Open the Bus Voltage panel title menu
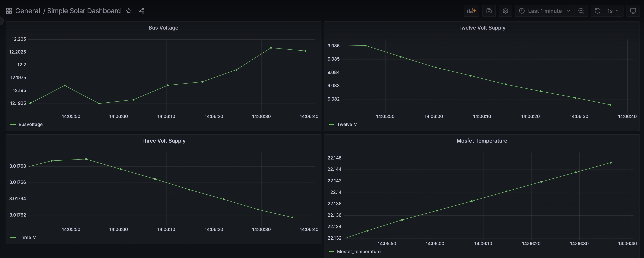The height and width of the screenshot is (258, 644). (x=163, y=28)
